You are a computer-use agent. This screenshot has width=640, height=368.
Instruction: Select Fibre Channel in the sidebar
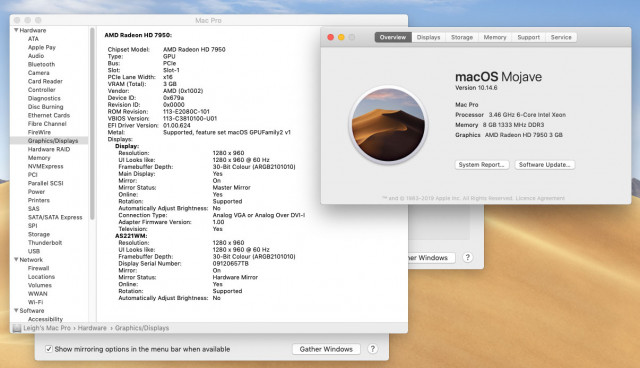click(x=47, y=124)
